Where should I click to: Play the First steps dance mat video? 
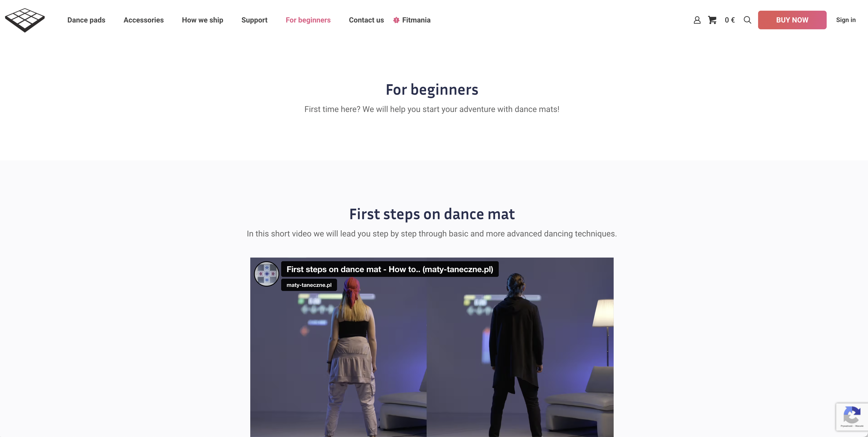point(432,347)
